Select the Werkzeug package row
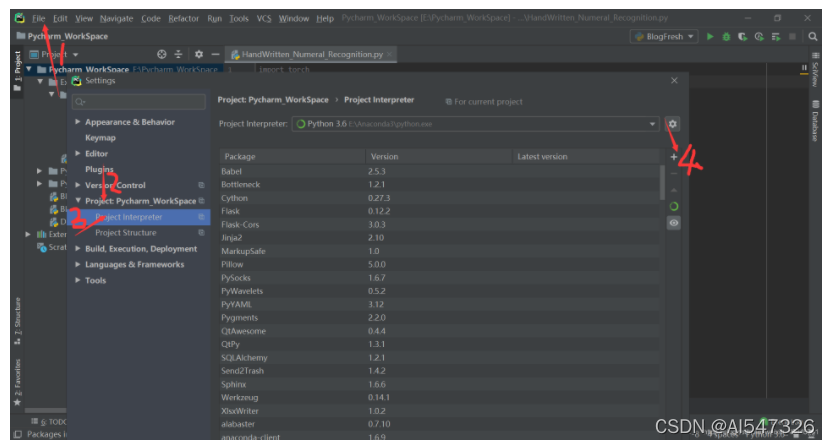The width and height of the screenshot is (831, 444). coord(439,397)
